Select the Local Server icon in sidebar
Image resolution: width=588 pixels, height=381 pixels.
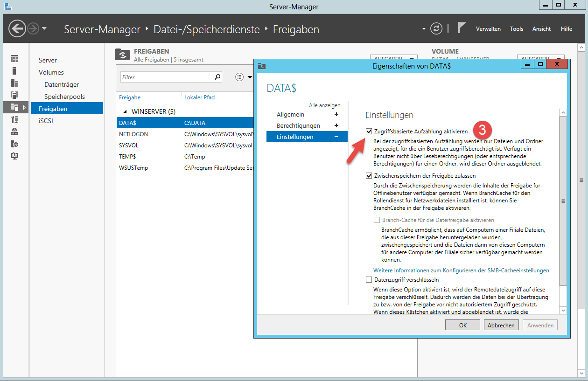(x=14, y=71)
